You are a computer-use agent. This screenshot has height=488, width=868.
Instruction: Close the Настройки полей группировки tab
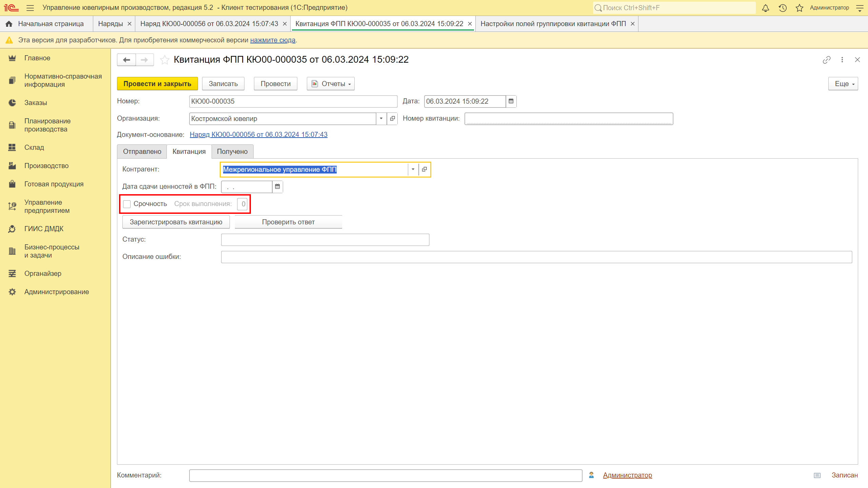pyautogui.click(x=632, y=24)
